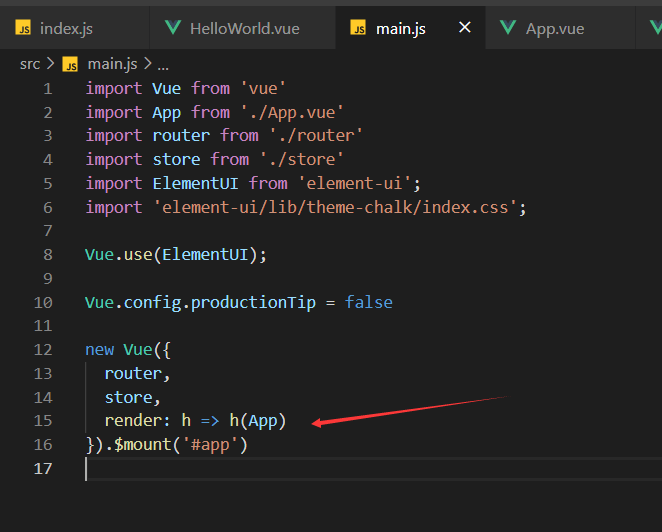Click line number 12 in the gutter
This screenshot has width=662, height=532.
(42, 350)
